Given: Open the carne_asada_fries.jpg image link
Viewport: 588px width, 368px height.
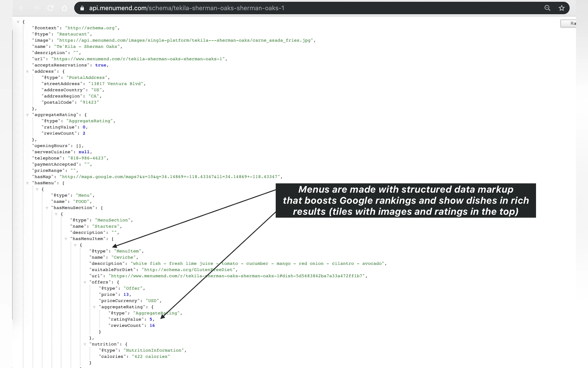Looking at the screenshot, I should (186, 40).
